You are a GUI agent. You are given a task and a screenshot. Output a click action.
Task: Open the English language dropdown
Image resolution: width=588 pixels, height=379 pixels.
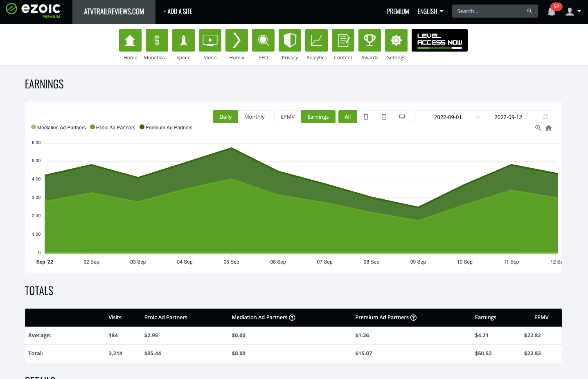point(430,11)
